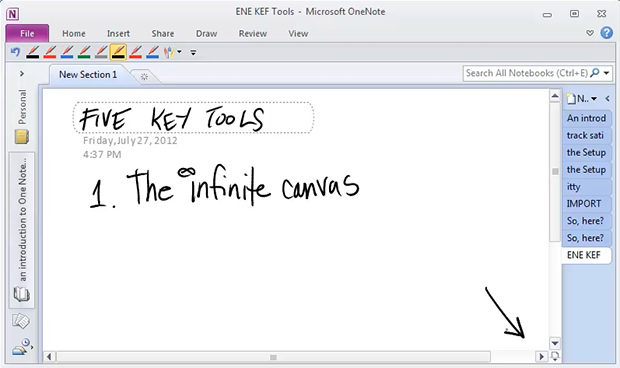Click the OneNote application icon

pyautogui.click(x=13, y=14)
